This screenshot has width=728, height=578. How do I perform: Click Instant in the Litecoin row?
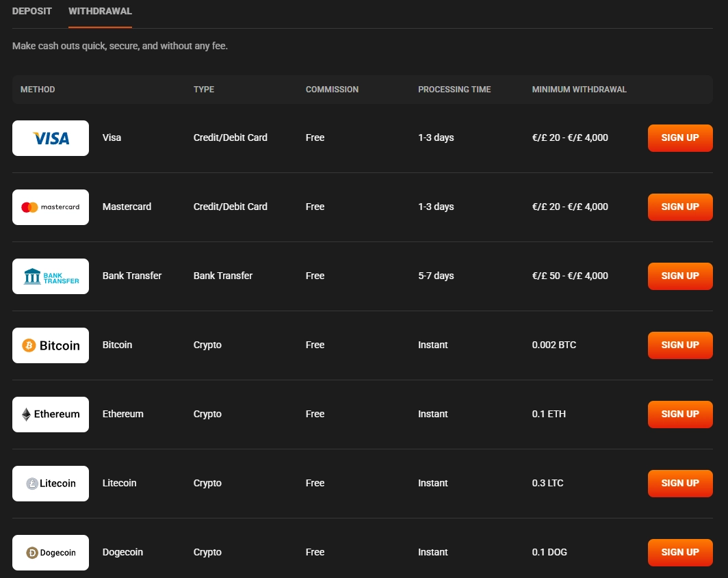coord(432,484)
